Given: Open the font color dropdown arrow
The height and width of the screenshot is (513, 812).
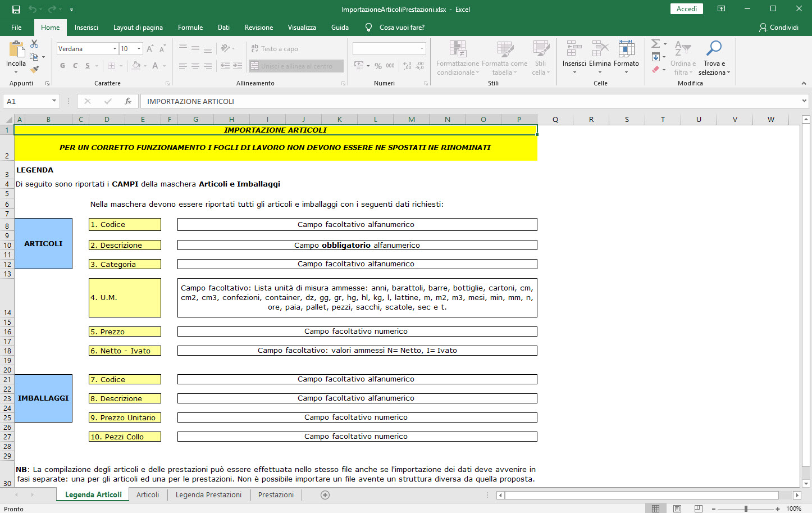Looking at the screenshot, I should coord(165,66).
